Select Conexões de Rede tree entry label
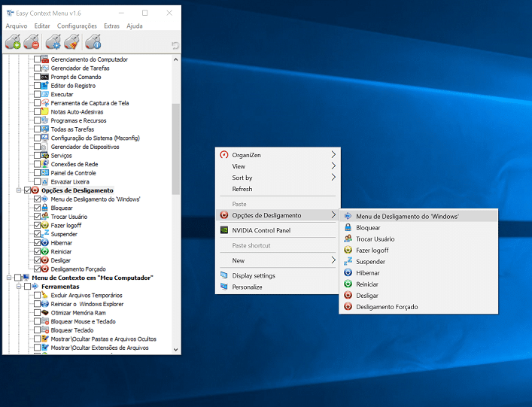Viewport: 532px width, 407px height. click(x=74, y=164)
